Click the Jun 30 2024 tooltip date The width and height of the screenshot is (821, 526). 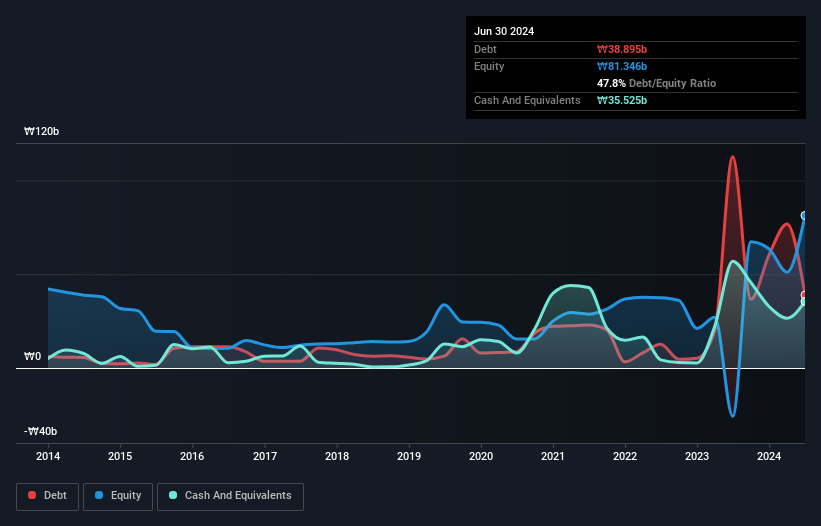coord(504,31)
